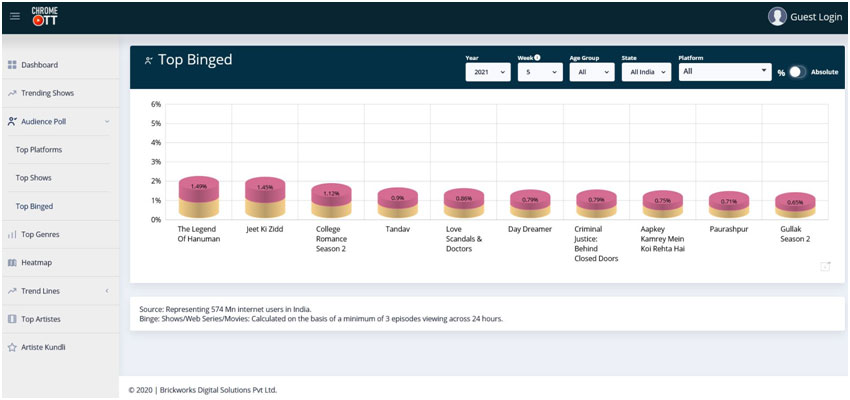
Task: Select Top Shows in sidebar
Action: pyautogui.click(x=34, y=178)
